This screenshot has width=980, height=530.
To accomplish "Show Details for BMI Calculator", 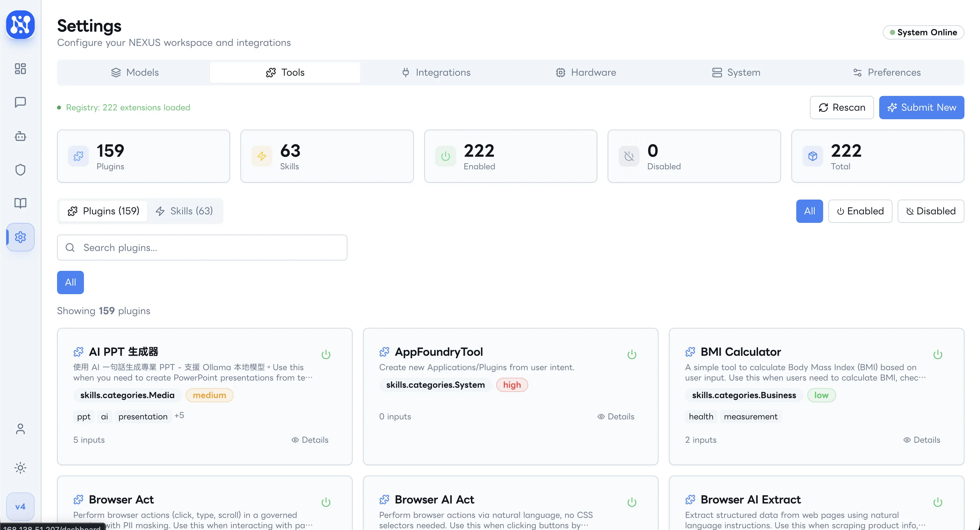I will point(922,440).
